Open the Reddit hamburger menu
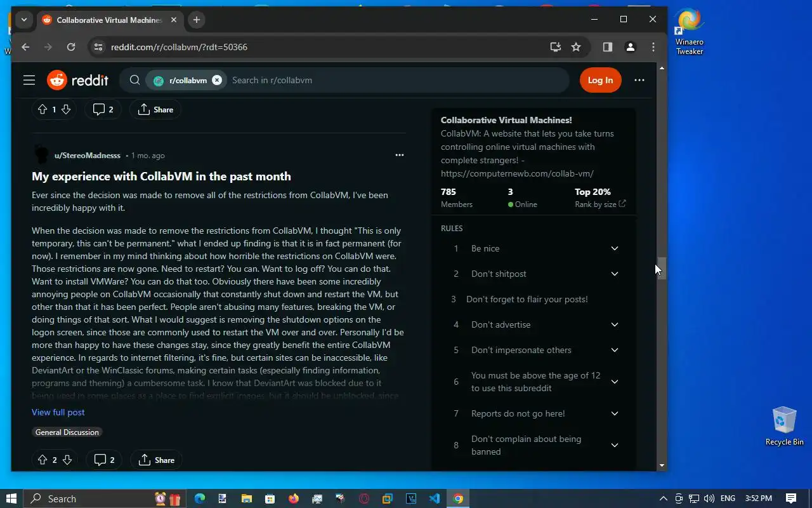The height and width of the screenshot is (508, 812). tap(29, 80)
